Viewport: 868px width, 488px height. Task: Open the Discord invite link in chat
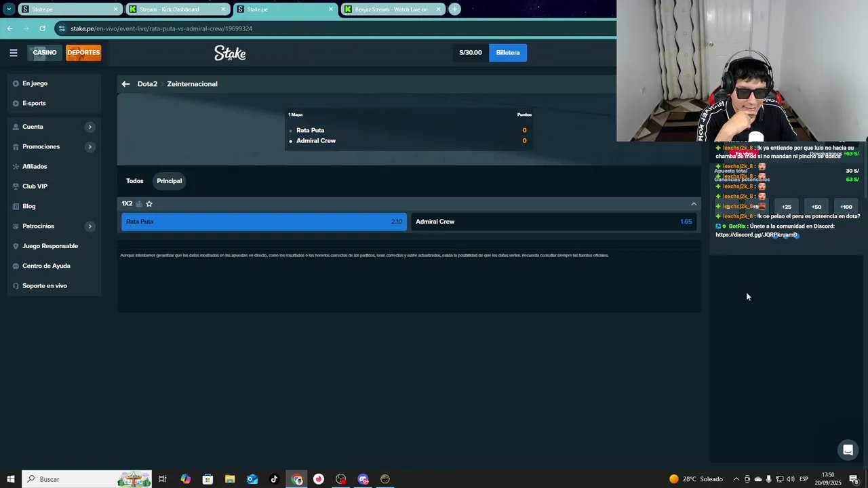click(x=756, y=235)
